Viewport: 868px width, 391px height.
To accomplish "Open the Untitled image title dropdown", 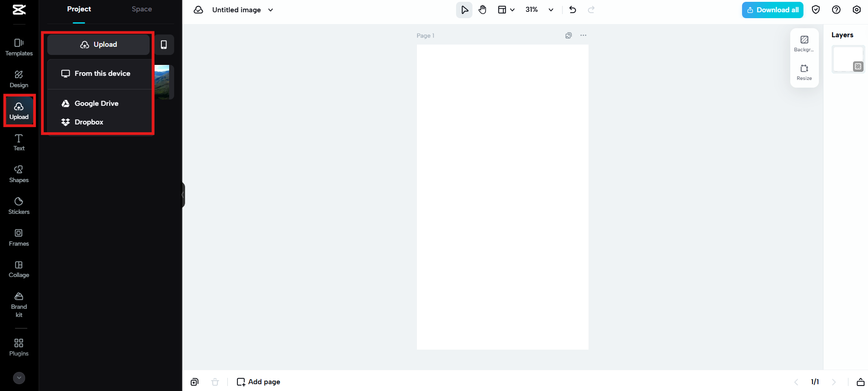I will (x=243, y=10).
